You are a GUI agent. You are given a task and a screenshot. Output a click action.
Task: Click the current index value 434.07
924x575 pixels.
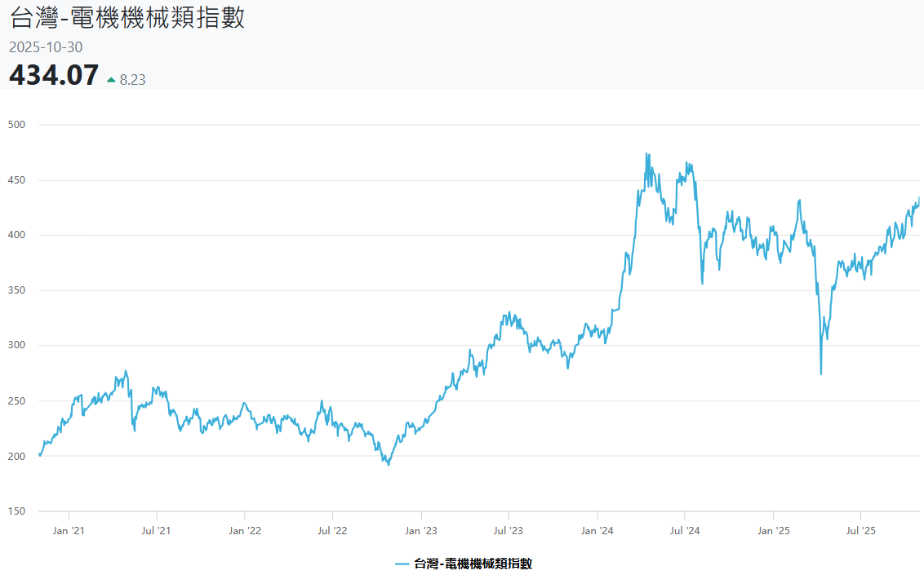click(x=54, y=76)
